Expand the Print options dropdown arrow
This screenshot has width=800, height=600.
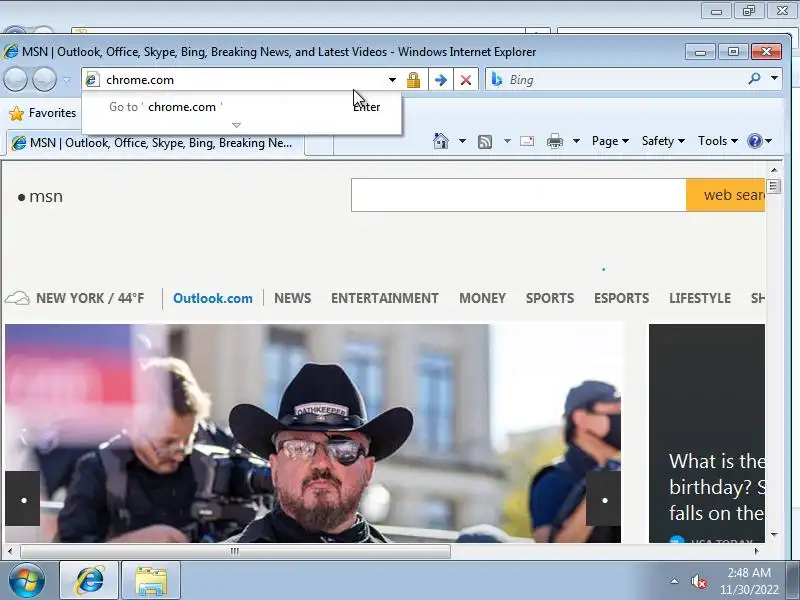pos(576,141)
